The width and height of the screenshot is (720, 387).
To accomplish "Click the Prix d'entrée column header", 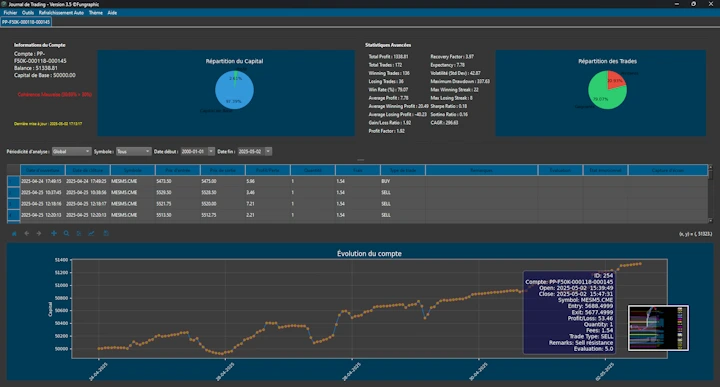I will pyautogui.click(x=178, y=170).
